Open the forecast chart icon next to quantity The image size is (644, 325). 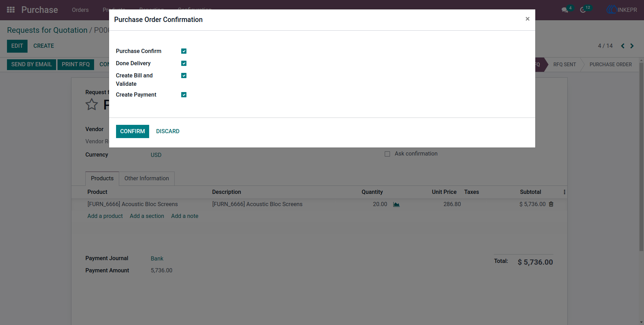pos(396,204)
